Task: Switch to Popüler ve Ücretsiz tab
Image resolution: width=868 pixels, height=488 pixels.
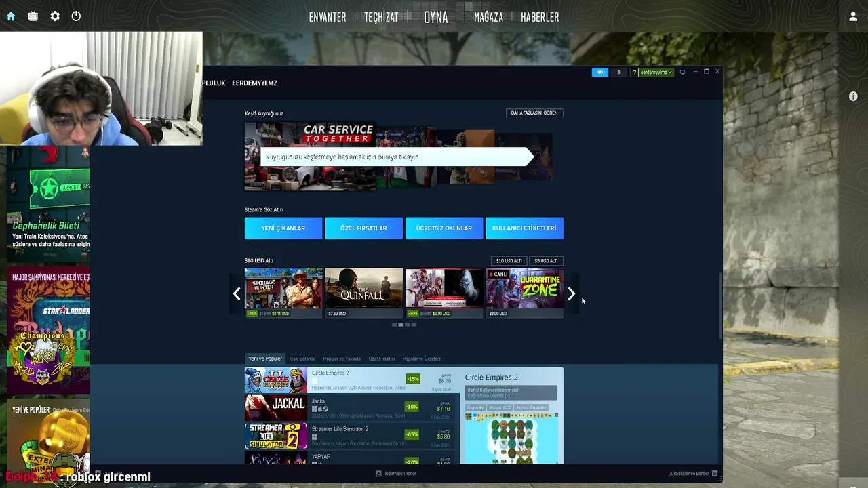Action: (x=422, y=359)
